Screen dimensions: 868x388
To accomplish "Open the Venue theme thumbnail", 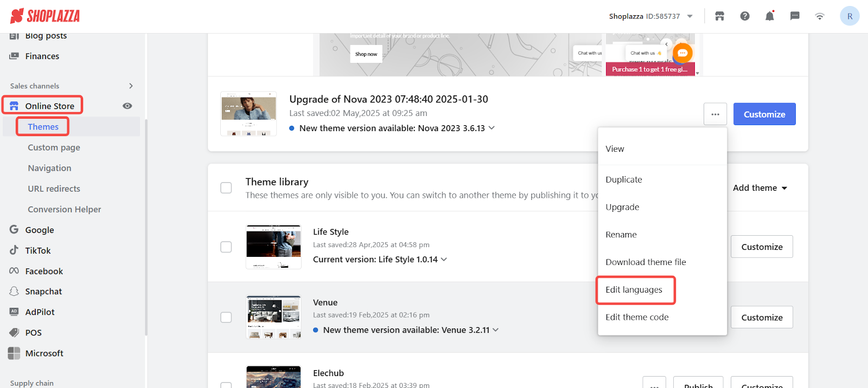I will 273,317.
